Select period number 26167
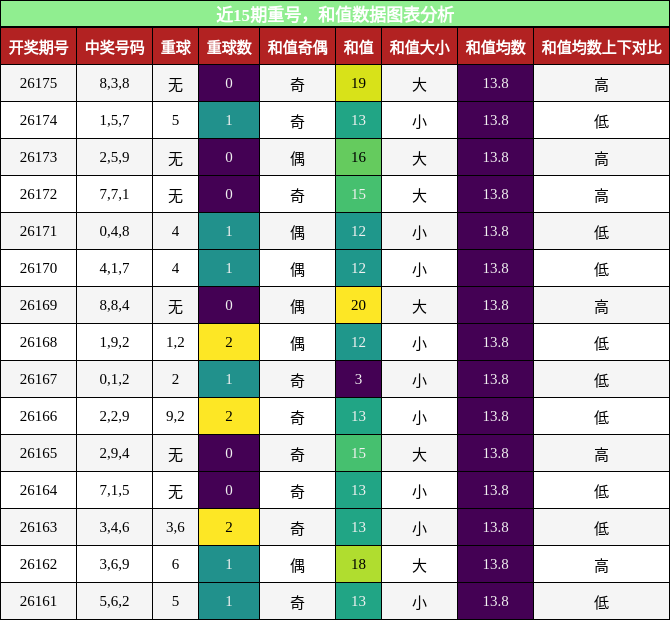670x620 pixels. tap(38, 379)
